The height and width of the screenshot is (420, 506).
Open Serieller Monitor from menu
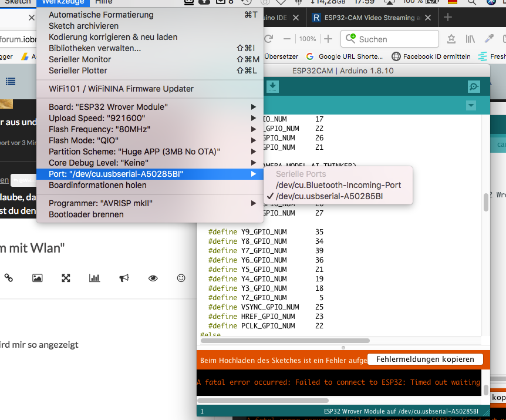coord(150,59)
